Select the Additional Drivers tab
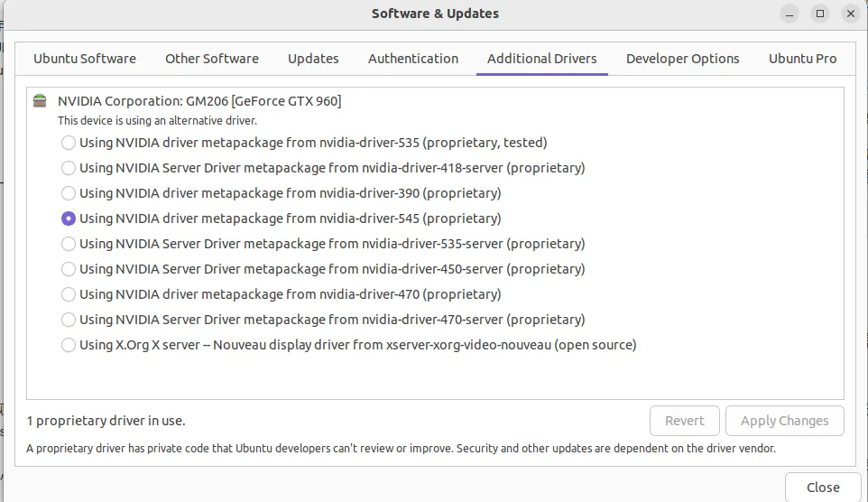 pos(542,59)
